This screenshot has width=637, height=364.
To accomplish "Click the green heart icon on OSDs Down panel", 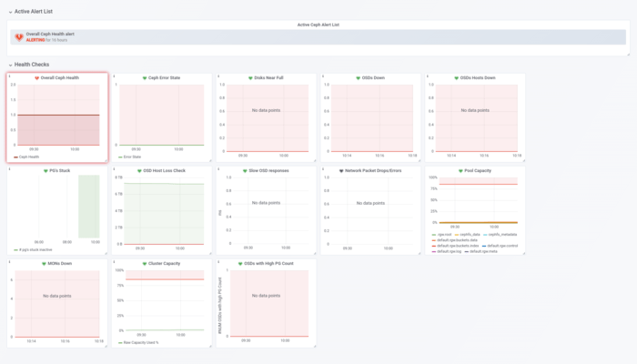I will (359, 78).
